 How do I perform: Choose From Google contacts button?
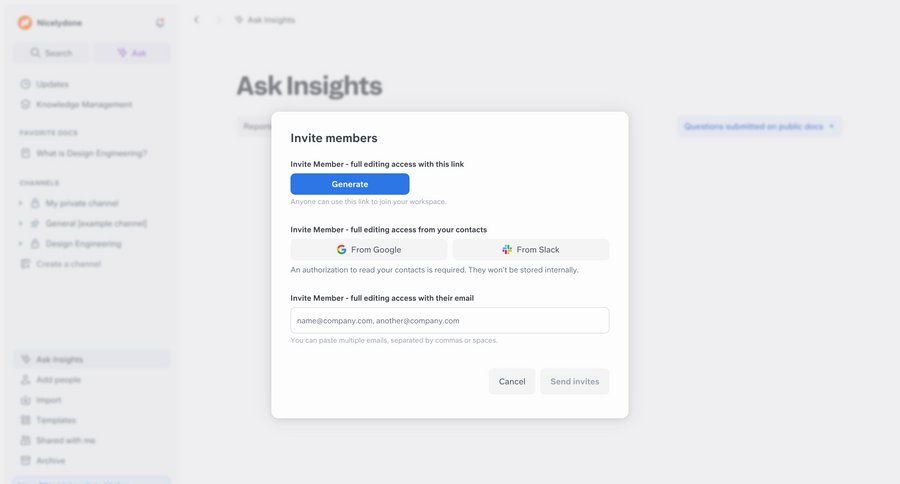[x=369, y=250]
